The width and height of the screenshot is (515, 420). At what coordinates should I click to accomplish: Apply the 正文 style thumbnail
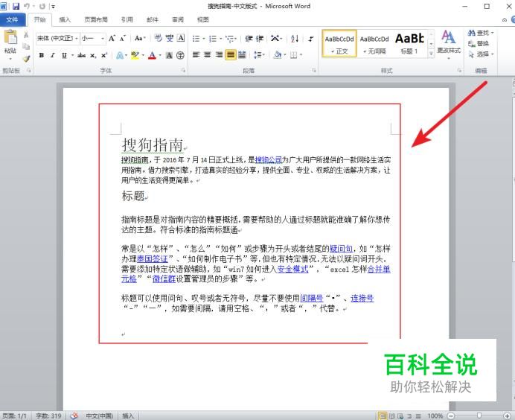[339, 44]
